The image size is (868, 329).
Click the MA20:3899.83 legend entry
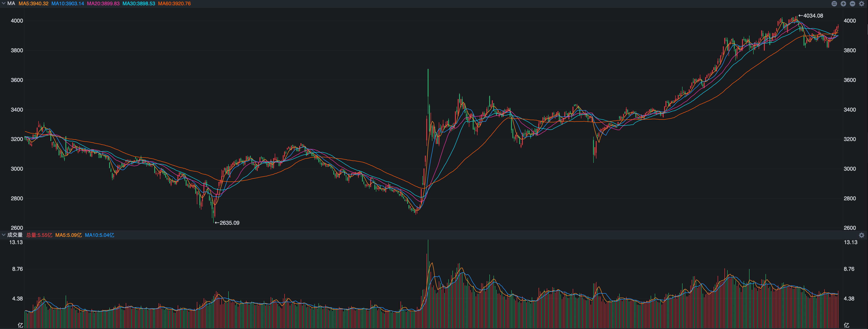[103, 4]
